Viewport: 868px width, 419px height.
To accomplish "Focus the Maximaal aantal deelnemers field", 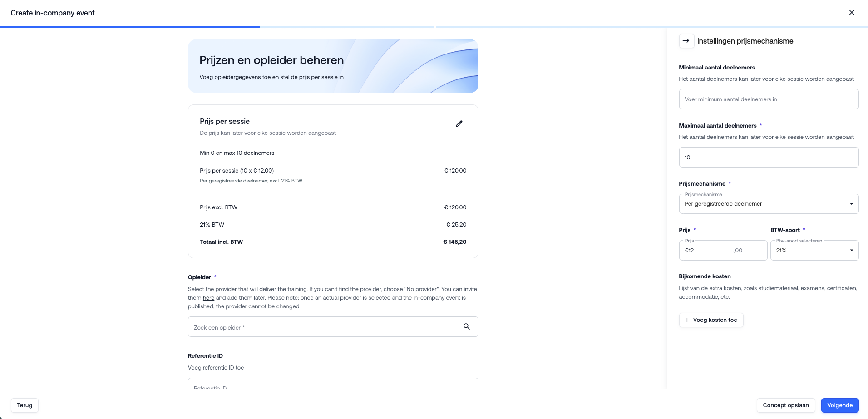I will 769,158.
